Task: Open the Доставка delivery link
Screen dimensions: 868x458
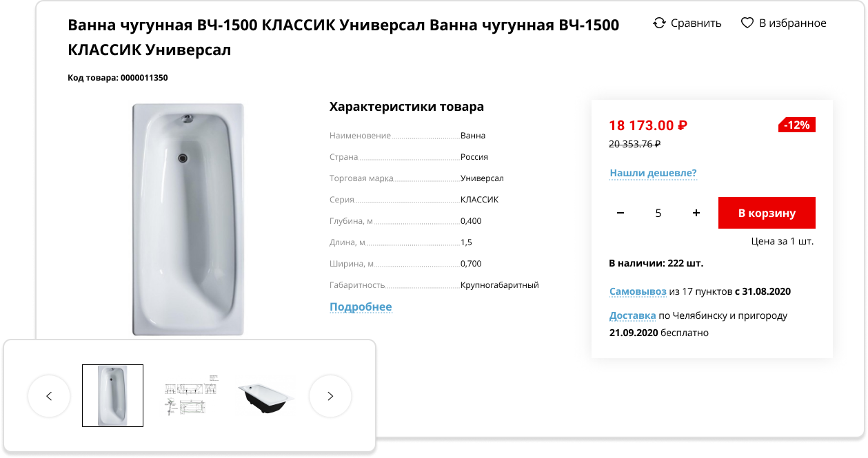Action: pos(632,315)
